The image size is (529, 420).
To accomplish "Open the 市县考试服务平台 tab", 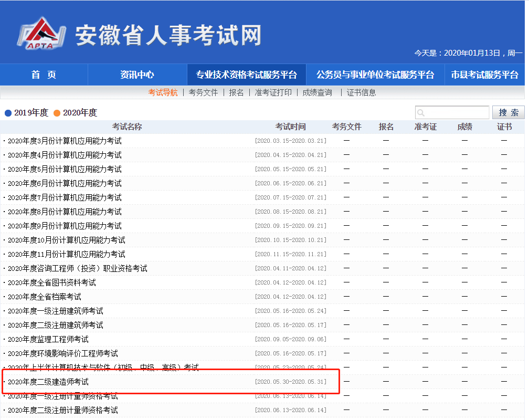I will 484,75.
